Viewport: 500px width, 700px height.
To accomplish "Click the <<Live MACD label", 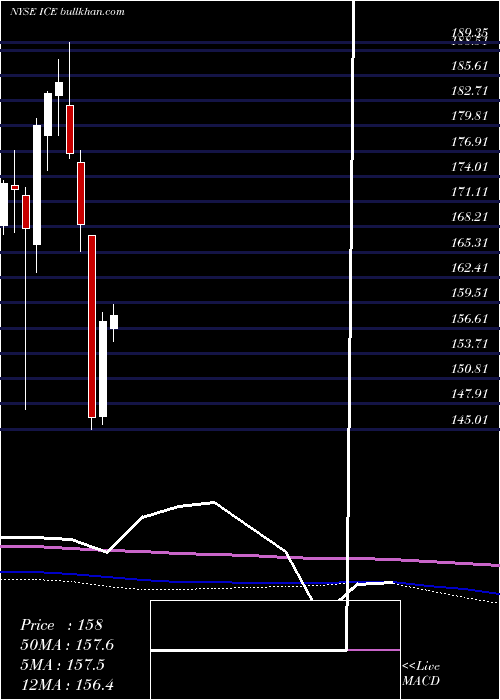I will [x=421, y=673].
